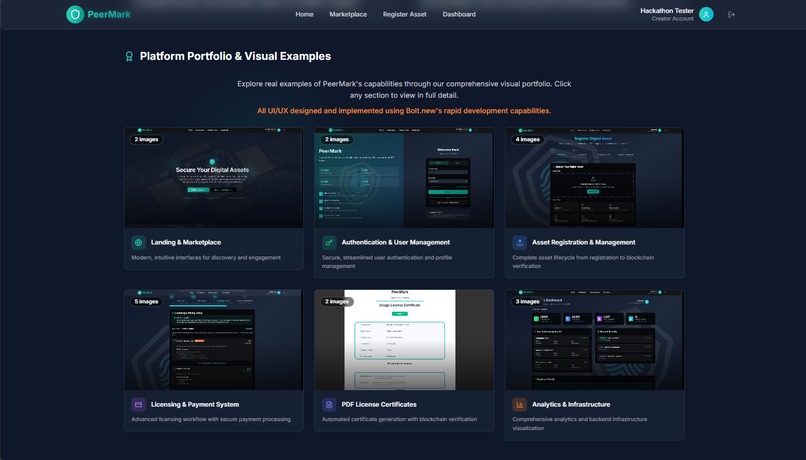
Task: Click the Asset Registration & Management title
Action: 583,242
